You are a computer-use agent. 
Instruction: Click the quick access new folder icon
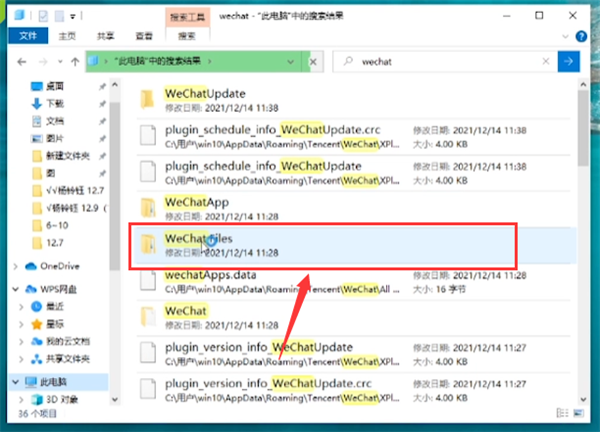point(59,16)
